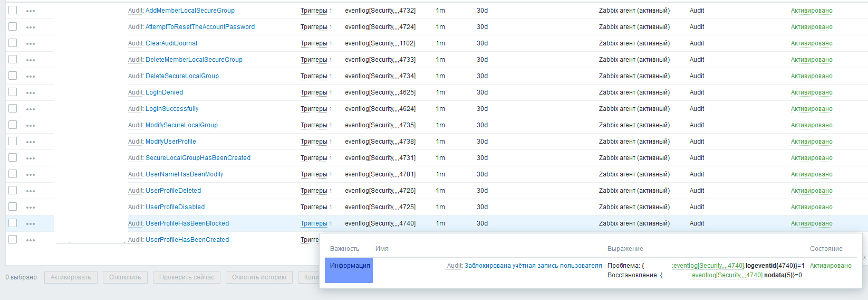The width and height of the screenshot is (868, 300).
Task: Check the ModifySecureLocalGroup row checkbox
Action: 13,125
